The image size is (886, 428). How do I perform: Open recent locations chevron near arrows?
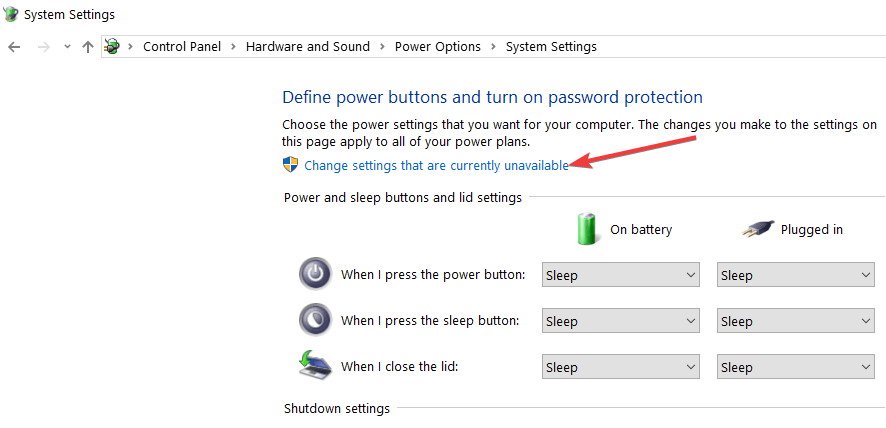(67, 47)
